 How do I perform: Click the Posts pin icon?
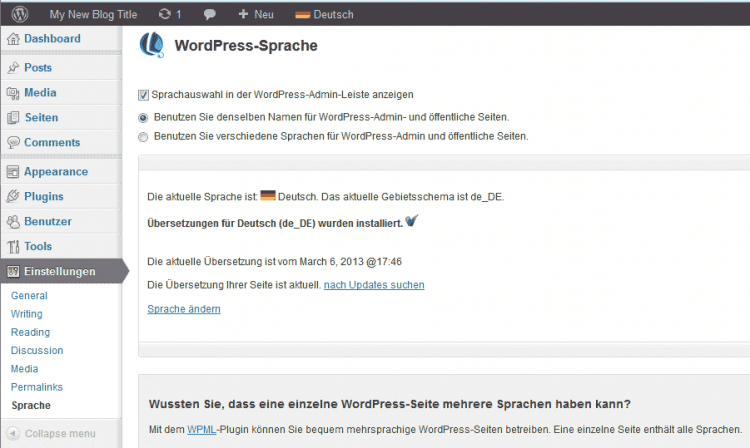tap(13, 68)
